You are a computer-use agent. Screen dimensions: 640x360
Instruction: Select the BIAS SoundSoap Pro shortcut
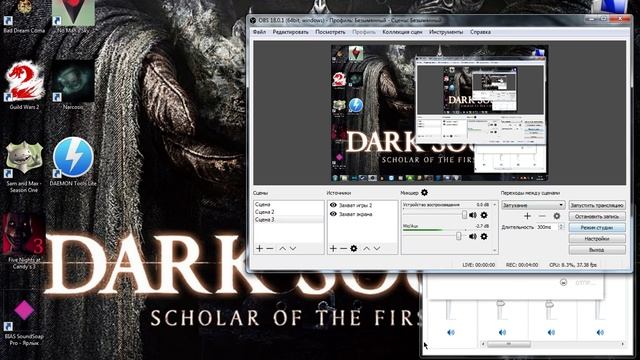[24, 322]
